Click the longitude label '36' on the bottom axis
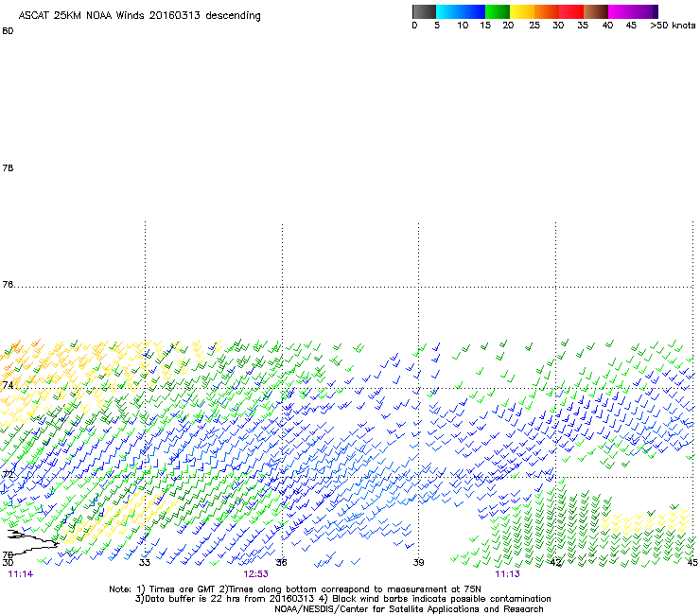The width and height of the screenshot is (700, 615). point(281,562)
